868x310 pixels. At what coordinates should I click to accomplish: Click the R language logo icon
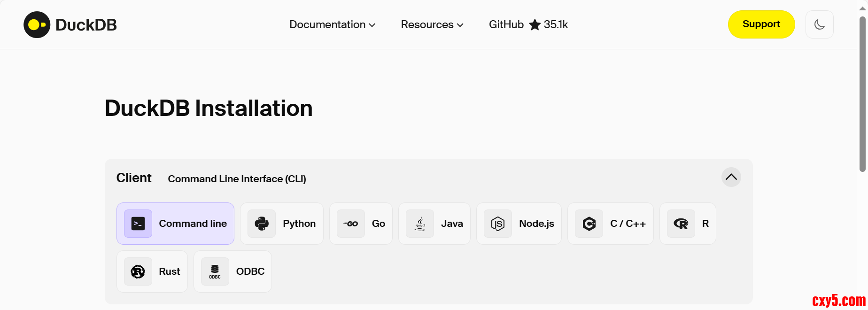click(681, 224)
